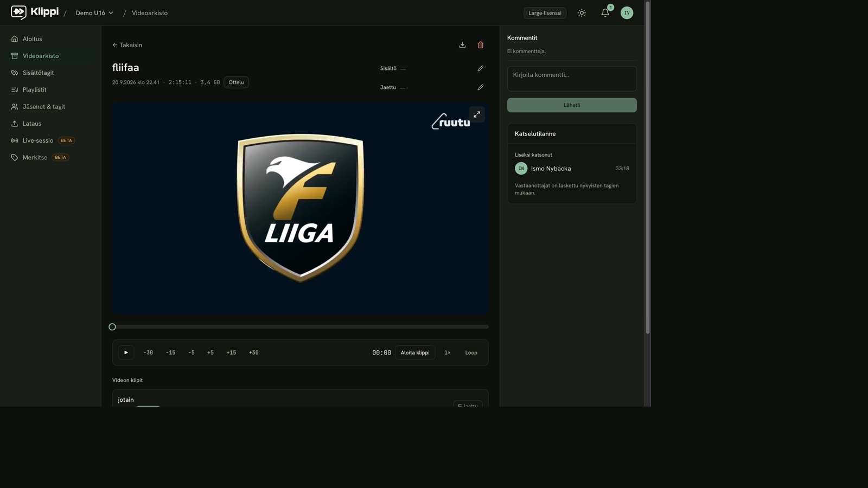
Task: Open Sisältötagit in sidebar
Action: (x=50, y=73)
